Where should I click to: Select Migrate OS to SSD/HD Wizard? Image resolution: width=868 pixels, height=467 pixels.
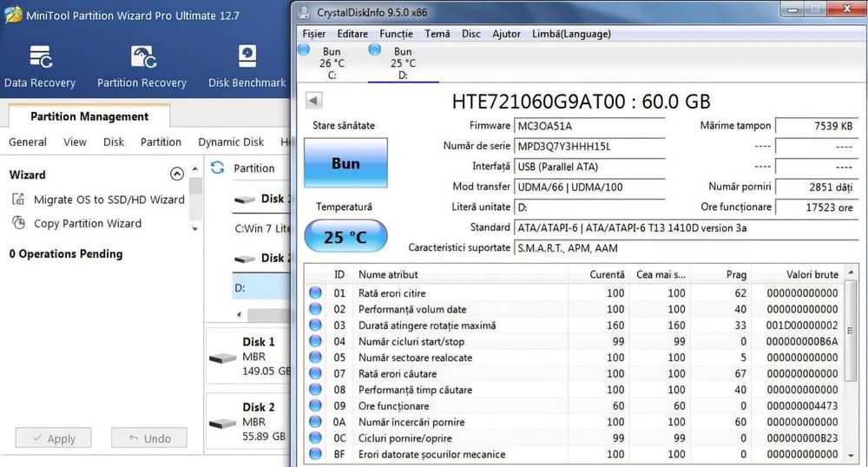109,199
